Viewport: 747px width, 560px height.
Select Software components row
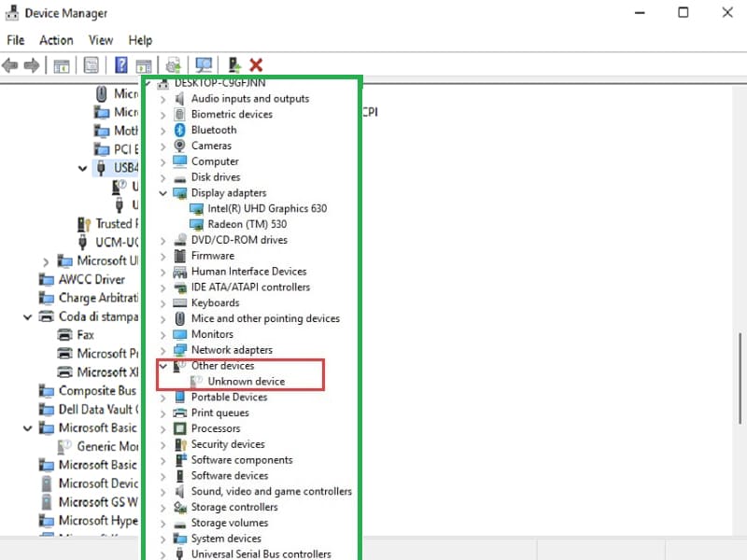(242, 460)
